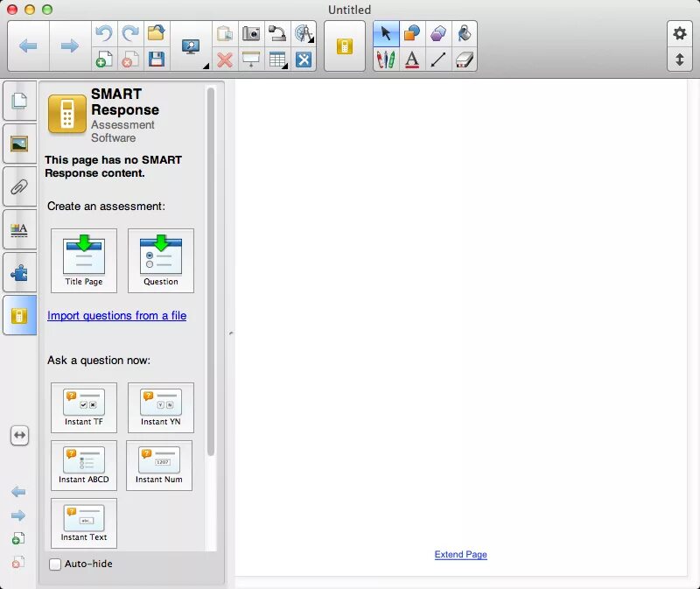
Task: Open the Gallery tab
Action: 19,144
